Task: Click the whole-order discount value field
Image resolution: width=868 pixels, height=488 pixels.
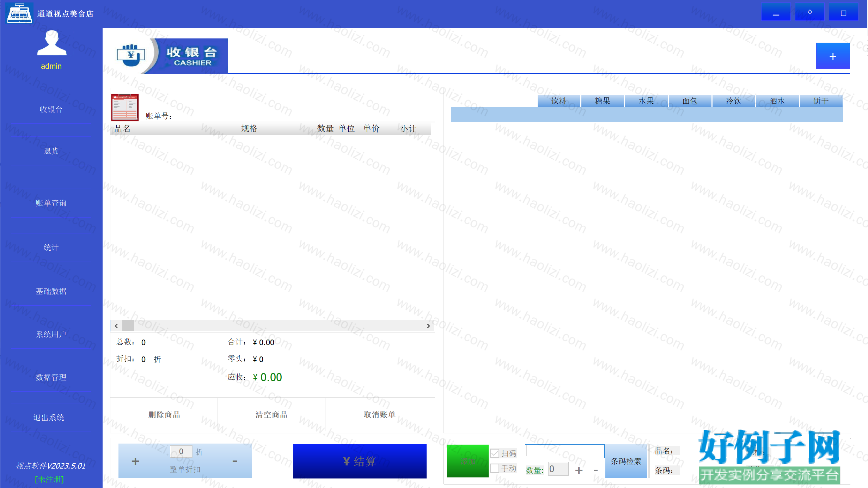Action: (x=181, y=451)
